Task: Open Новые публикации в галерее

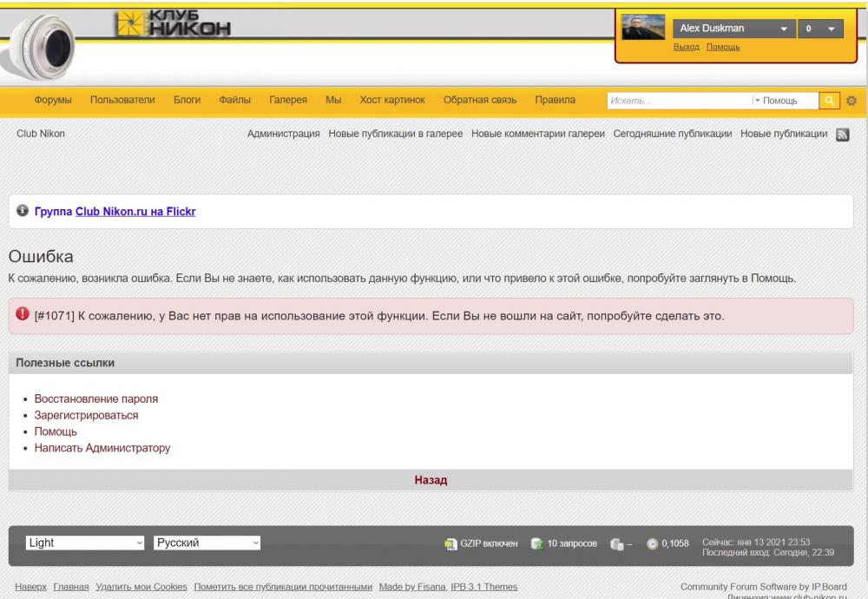Action: pos(395,134)
